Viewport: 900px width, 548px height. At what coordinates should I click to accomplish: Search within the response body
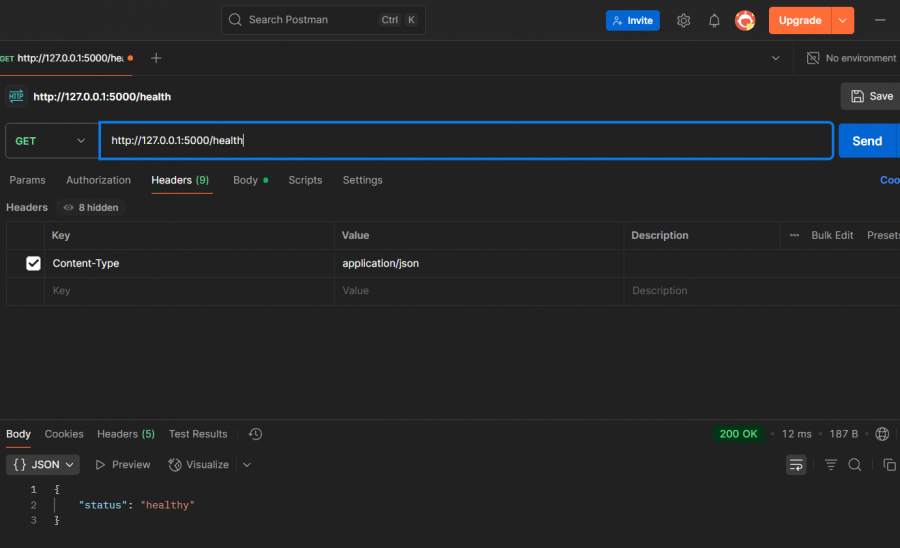(855, 465)
